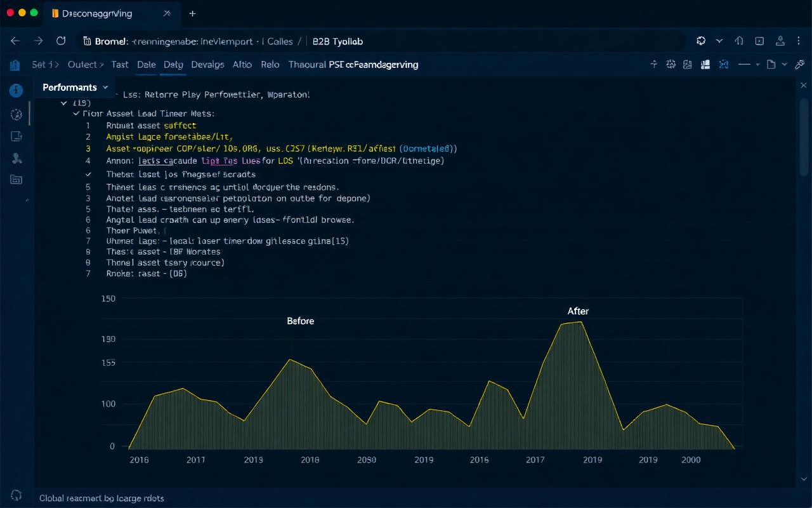812x508 pixels.
Task: Go back with the browser back arrow
Action: (x=15, y=41)
